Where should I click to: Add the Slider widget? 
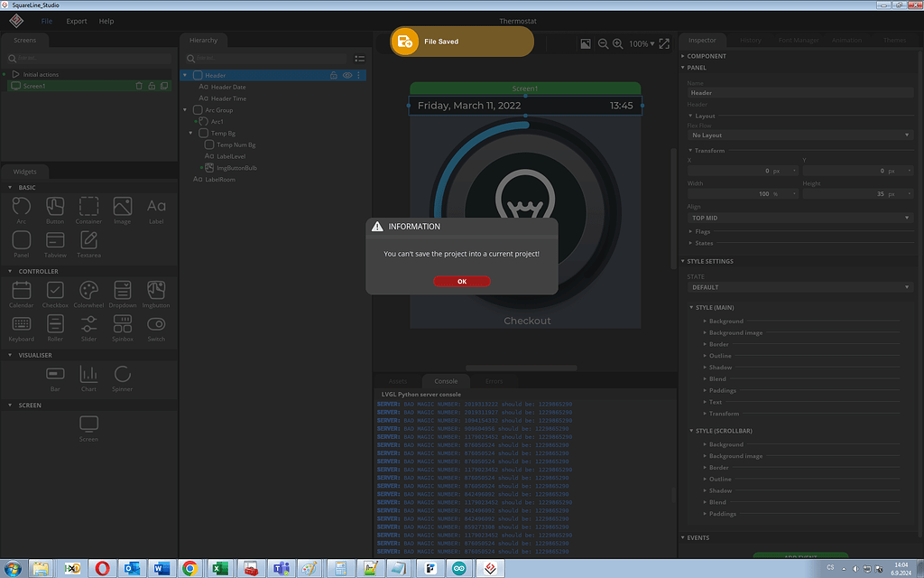(x=88, y=328)
